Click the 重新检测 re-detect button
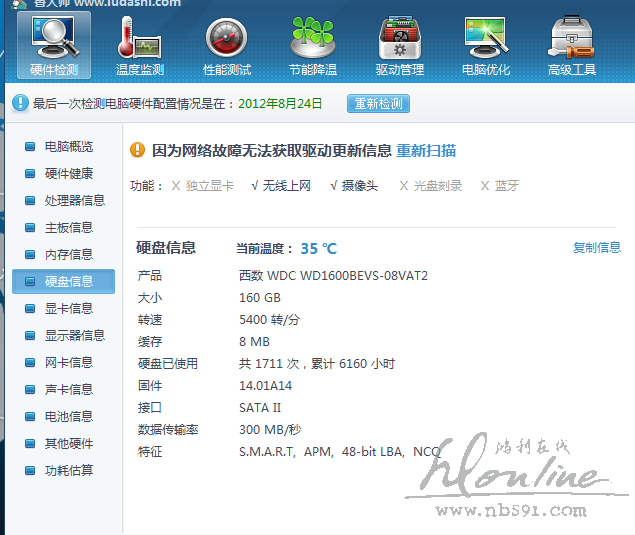This screenshot has height=535, width=635. [378, 104]
